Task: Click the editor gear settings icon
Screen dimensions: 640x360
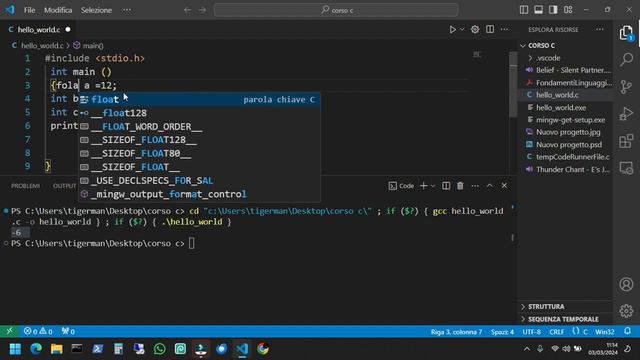Action: tap(475, 29)
